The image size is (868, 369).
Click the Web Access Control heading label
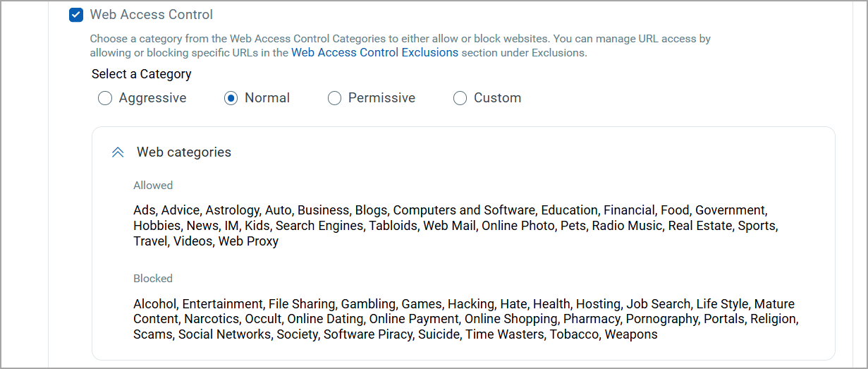pos(151,15)
